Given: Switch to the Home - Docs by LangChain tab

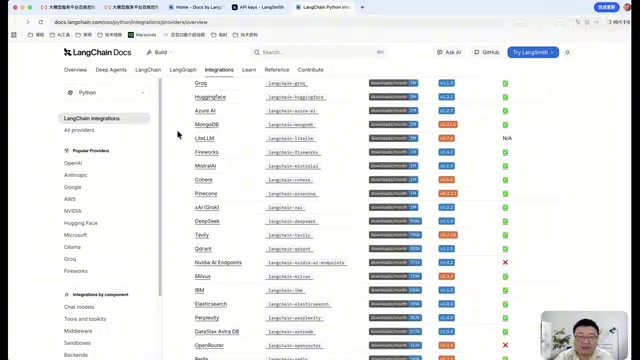Looking at the screenshot, I should [196, 7].
